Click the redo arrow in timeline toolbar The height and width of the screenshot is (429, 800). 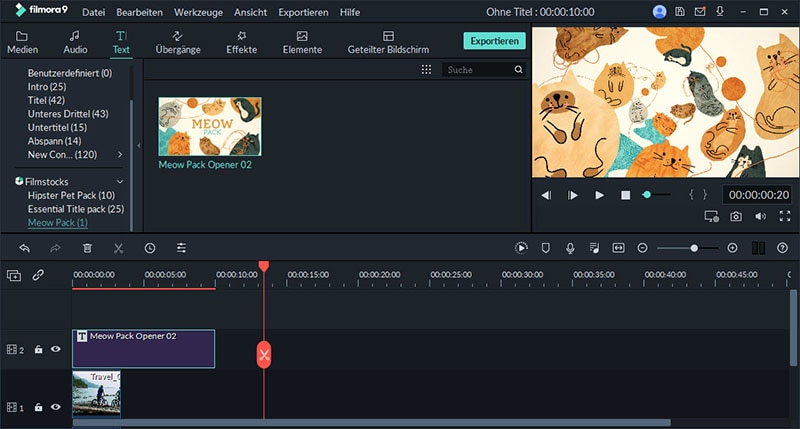(x=55, y=248)
